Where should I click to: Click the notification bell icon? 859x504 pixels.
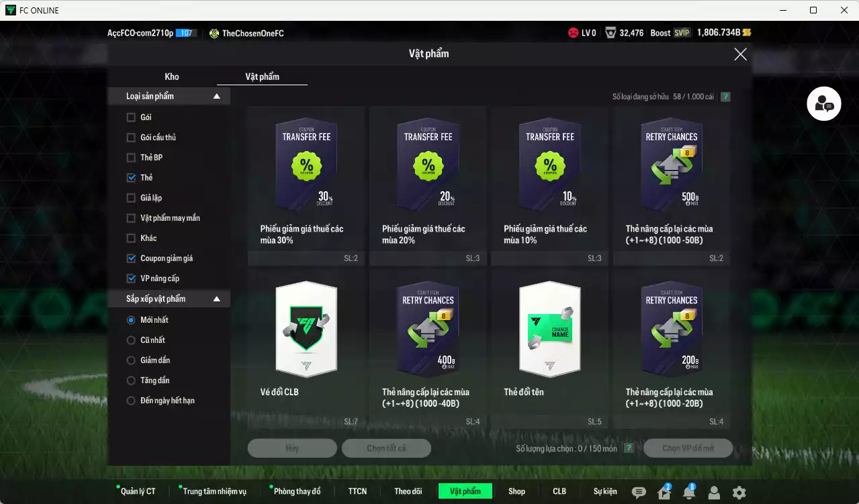click(x=688, y=493)
